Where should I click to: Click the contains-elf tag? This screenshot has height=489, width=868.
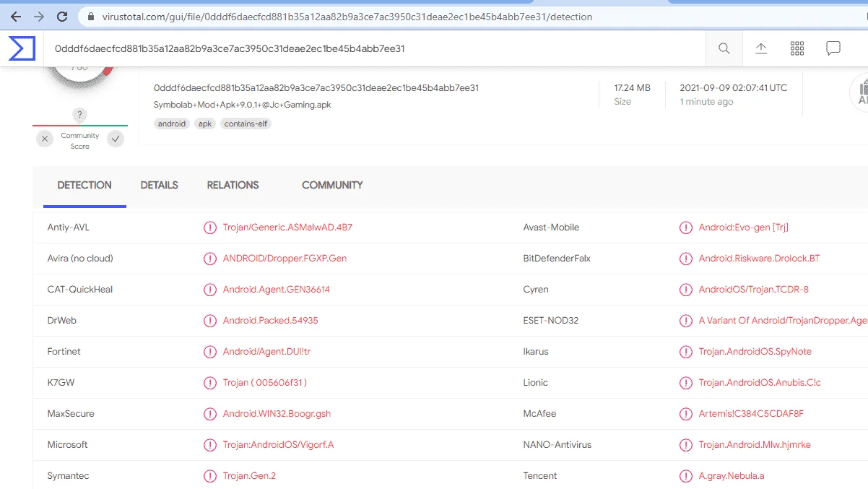pos(246,124)
